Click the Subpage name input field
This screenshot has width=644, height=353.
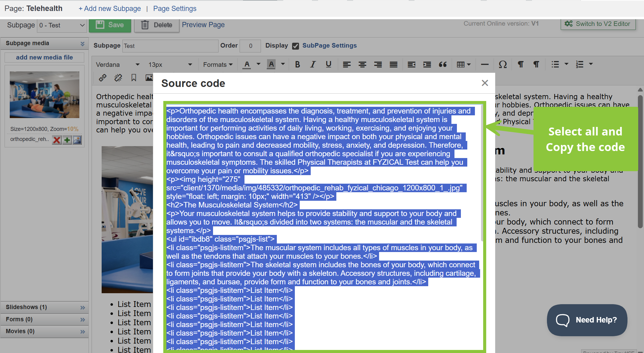coord(170,46)
